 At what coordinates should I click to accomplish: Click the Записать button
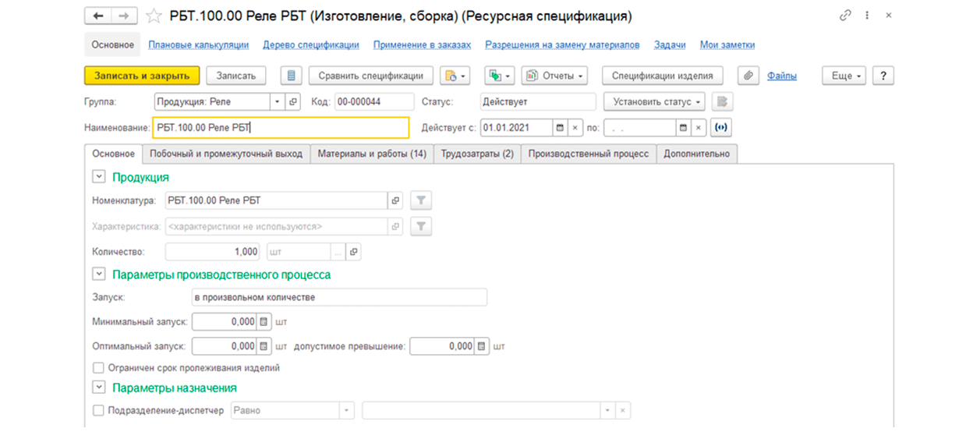tap(236, 76)
